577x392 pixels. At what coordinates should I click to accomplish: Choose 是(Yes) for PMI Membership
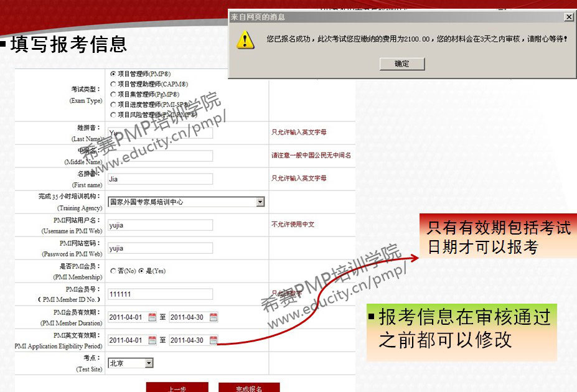coord(141,271)
